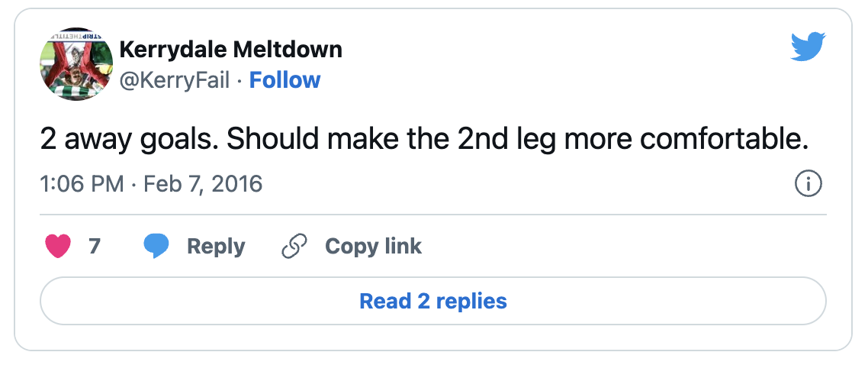Click the "2 away goals" sentence
This screenshot has height=365, width=868.
click(x=127, y=141)
